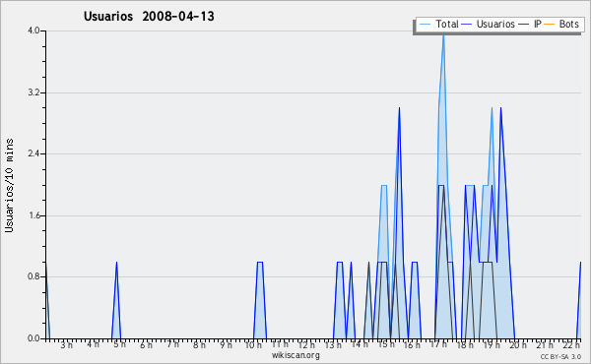Click the tallest Total peak reaching 4.0

[443, 36]
